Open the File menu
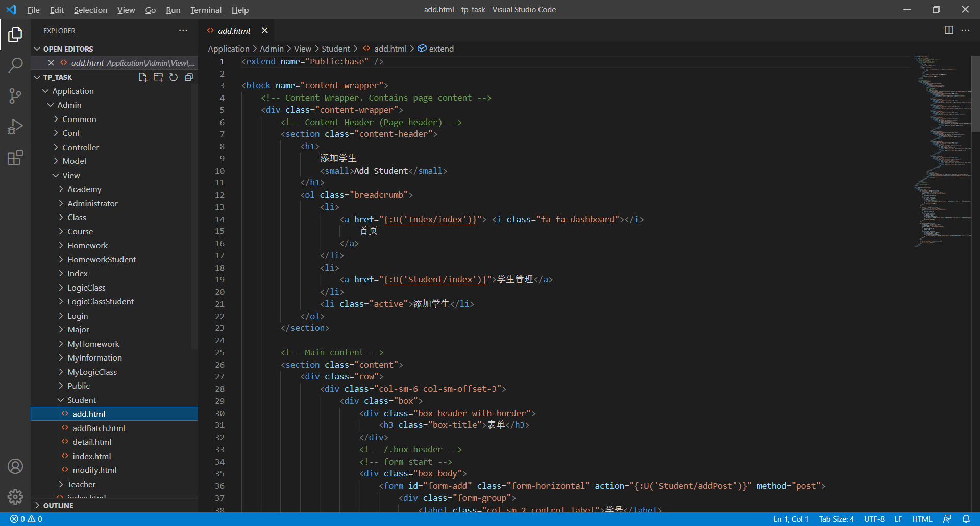The width and height of the screenshot is (980, 526). coord(33,10)
